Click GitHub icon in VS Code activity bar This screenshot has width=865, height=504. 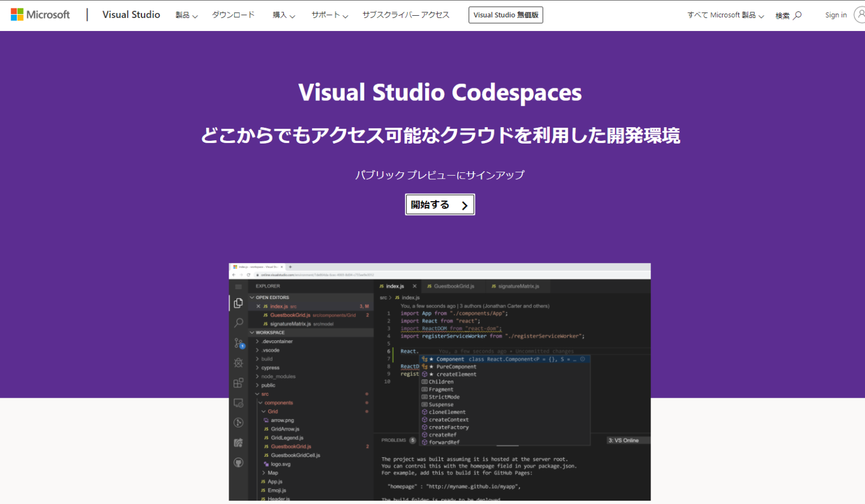click(238, 462)
